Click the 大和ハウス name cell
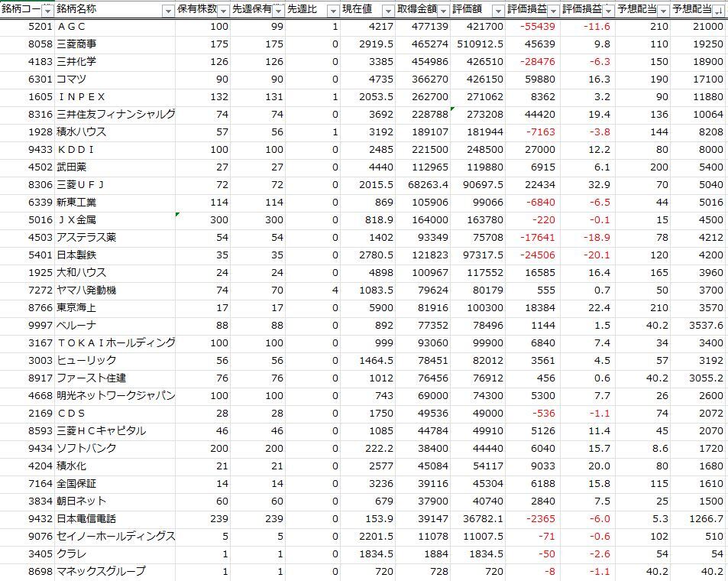 (115, 273)
